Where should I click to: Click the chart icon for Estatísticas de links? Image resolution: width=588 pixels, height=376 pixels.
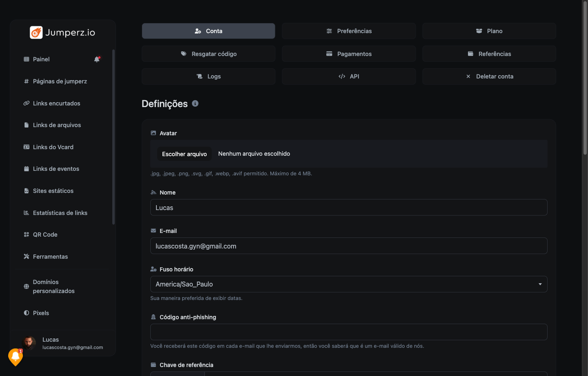[x=27, y=213]
